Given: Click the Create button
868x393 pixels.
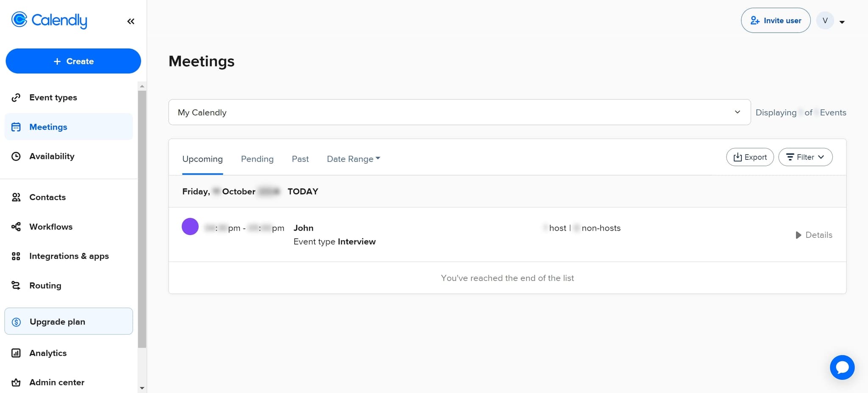Looking at the screenshot, I should click(73, 61).
